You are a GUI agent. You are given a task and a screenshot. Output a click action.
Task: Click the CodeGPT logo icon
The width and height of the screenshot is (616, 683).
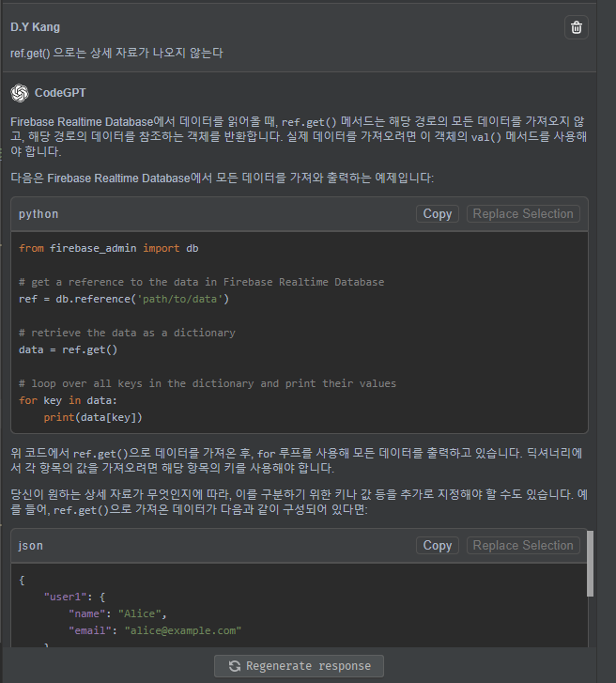[20, 93]
